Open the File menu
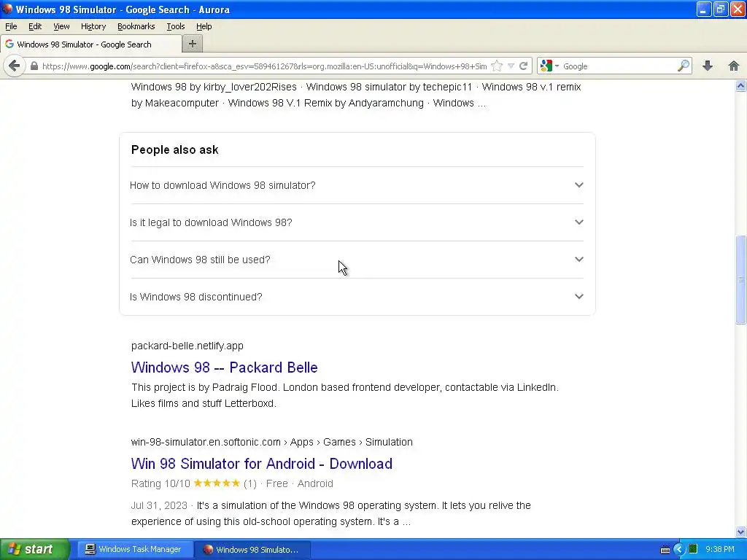This screenshot has height=560, width=747. pos(11,26)
